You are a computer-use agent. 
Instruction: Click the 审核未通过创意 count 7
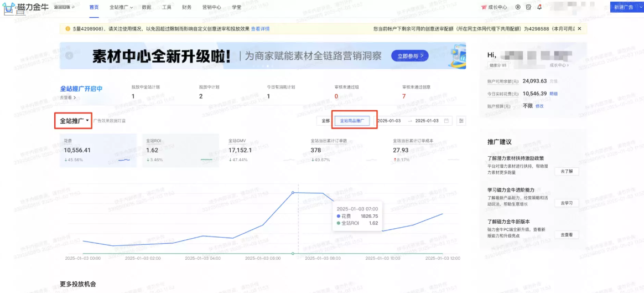click(404, 96)
